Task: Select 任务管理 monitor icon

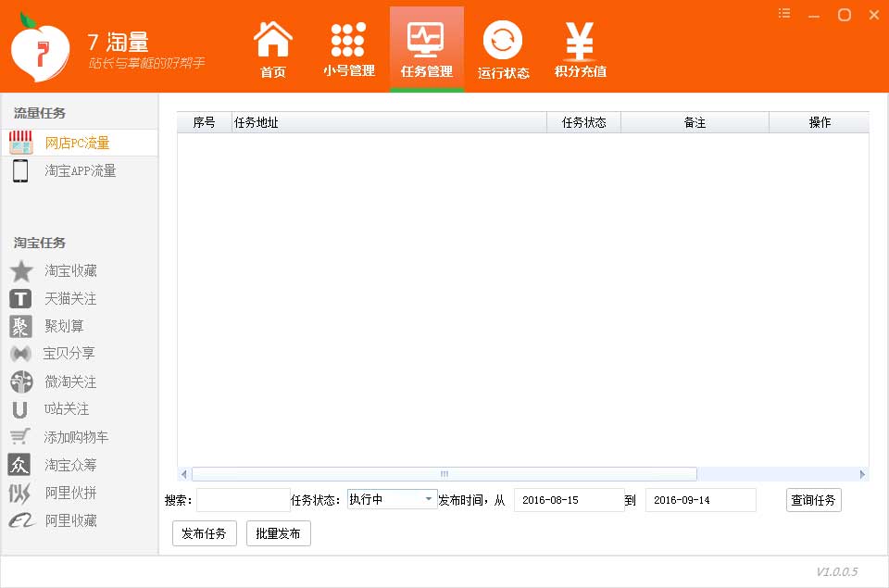Action: pos(426,39)
